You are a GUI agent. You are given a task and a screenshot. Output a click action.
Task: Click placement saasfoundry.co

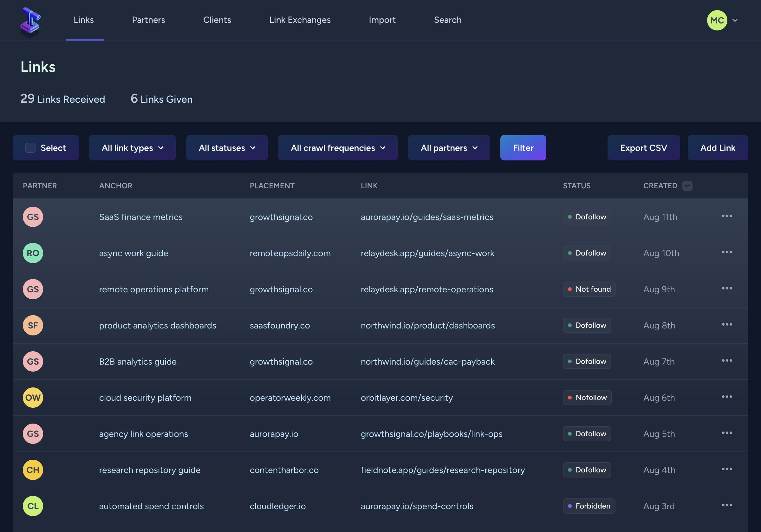click(280, 325)
